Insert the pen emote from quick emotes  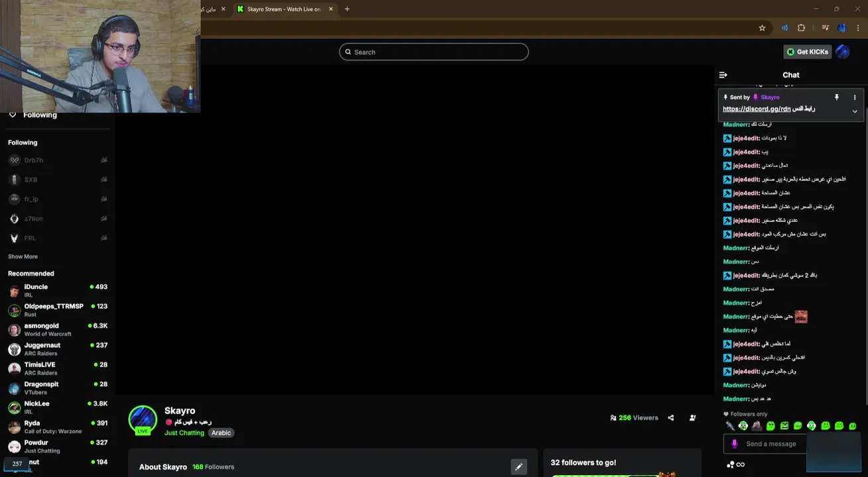click(730, 426)
